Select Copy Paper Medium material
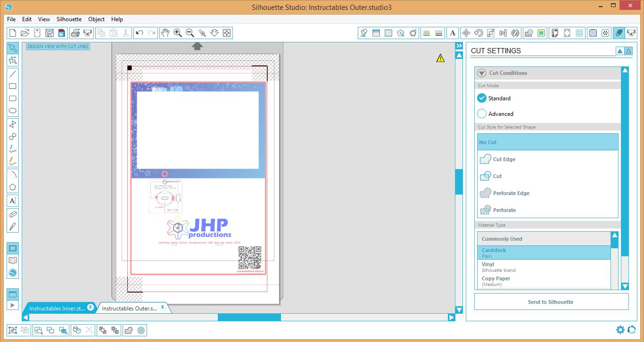 (x=544, y=281)
